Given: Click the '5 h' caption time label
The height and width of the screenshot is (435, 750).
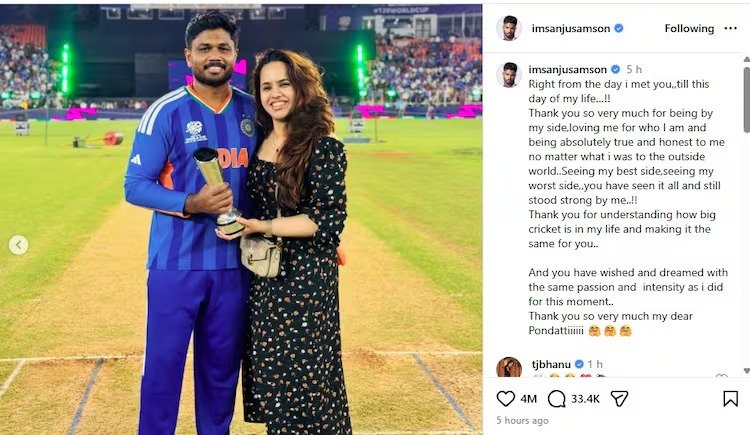Looking at the screenshot, I should pos(634,69).
